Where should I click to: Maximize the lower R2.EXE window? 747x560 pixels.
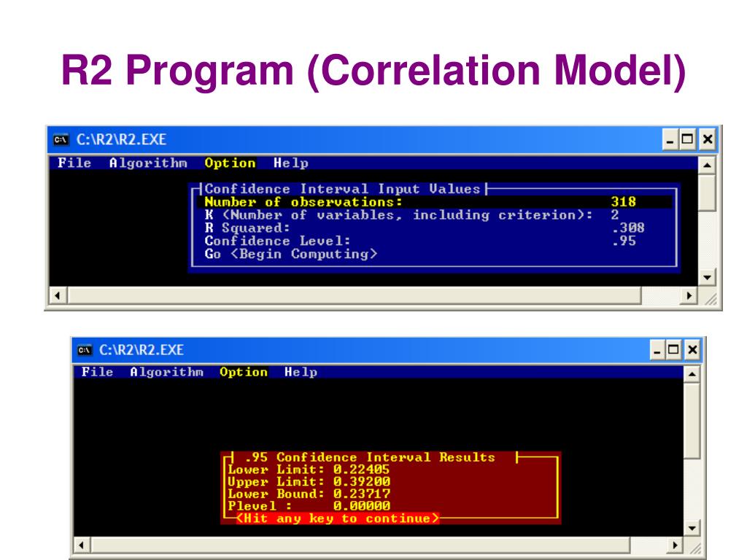(673, 350)
